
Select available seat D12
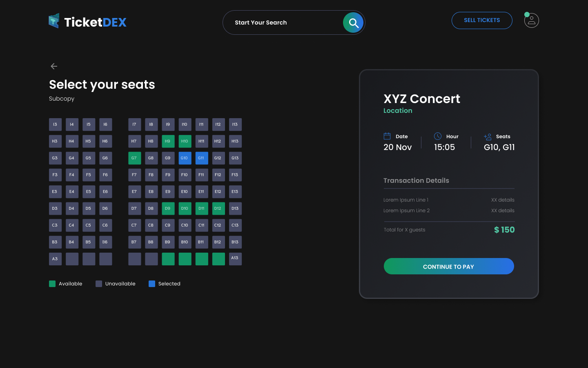pyautogui.click(x=218, y=208)
